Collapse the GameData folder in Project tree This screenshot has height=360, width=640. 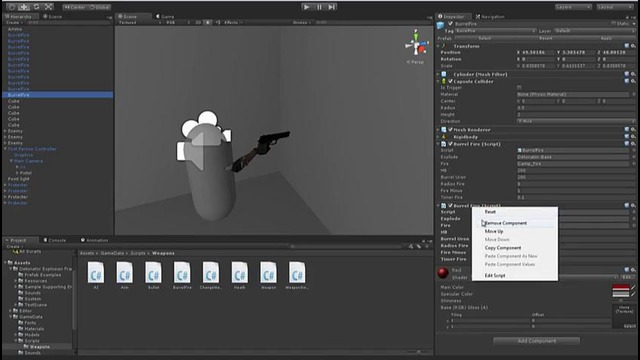point(11,316)
